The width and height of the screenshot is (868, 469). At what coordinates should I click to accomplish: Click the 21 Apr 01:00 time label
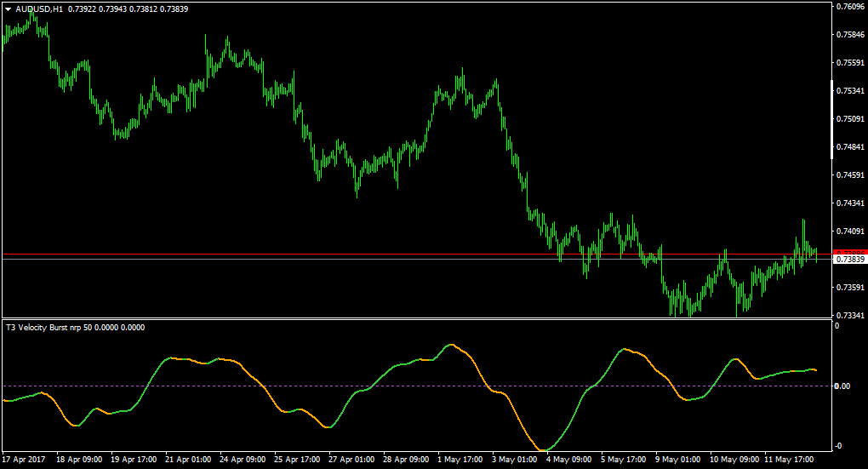188,459
